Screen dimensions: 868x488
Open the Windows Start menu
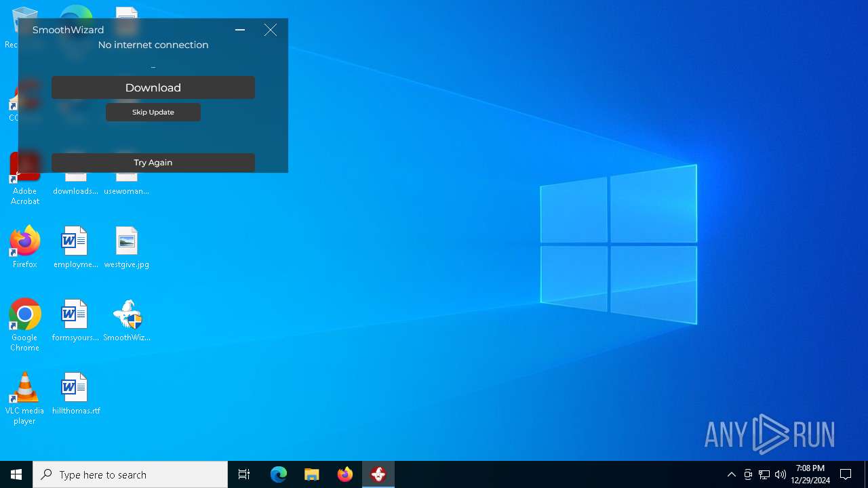pyautogui.click(x=16, y=474)
